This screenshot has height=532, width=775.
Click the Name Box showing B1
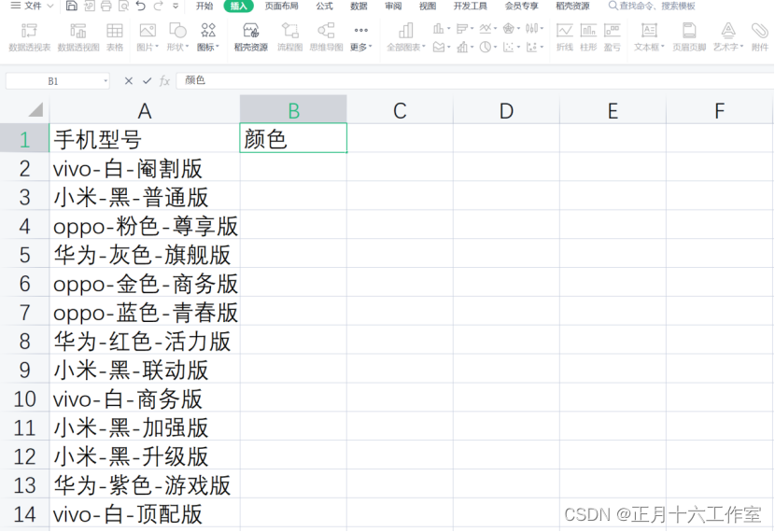point(57,81)
